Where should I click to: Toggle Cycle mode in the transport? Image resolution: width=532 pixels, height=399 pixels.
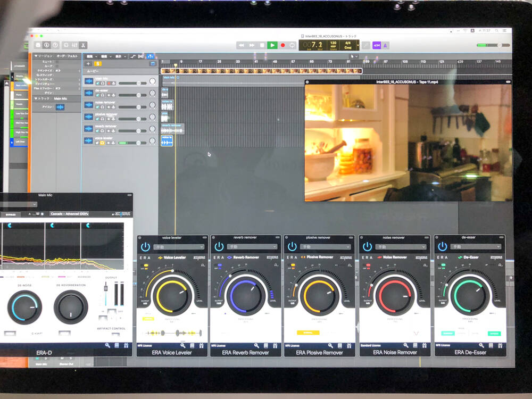[x=292, y=45]
